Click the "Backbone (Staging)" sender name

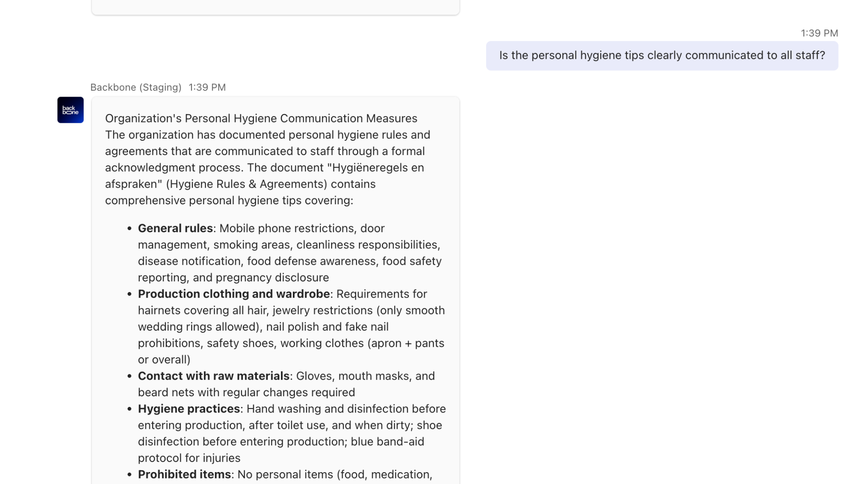[136, 87]
